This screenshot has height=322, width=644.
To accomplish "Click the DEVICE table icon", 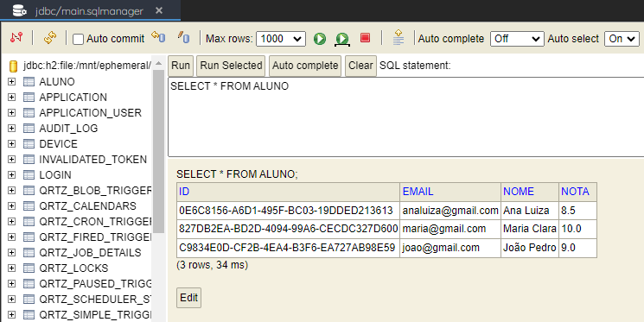I will 29,144.
